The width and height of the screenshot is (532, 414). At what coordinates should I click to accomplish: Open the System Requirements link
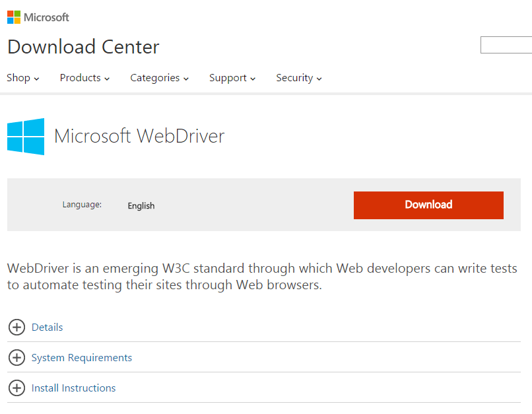click(82, 358)
